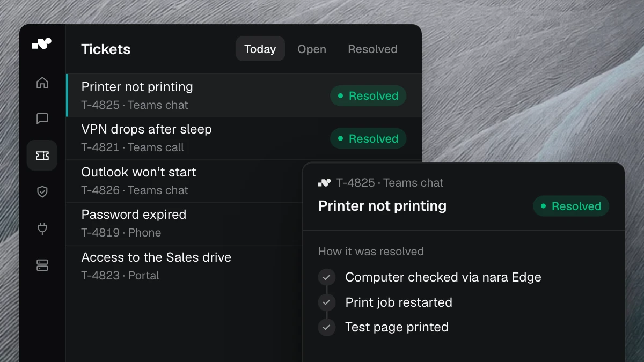The width and height of the screenshot is (644, 362).
Task: Switch to the Today tab
Action: [x=260, y=49]
